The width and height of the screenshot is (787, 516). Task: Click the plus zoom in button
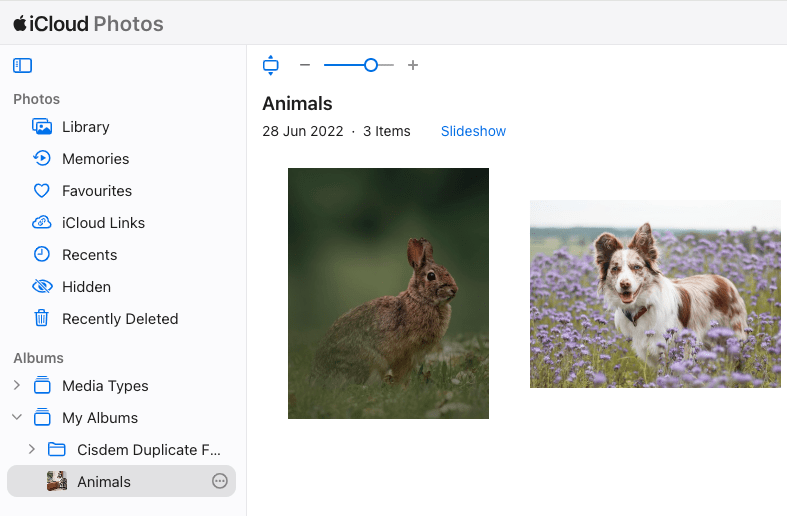413,65
